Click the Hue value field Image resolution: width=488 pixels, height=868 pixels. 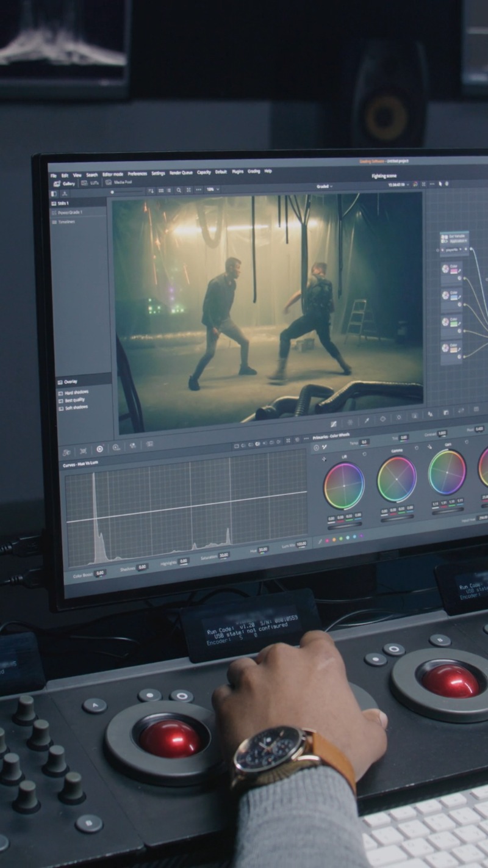pyautogui.click(x=263, y=549)
